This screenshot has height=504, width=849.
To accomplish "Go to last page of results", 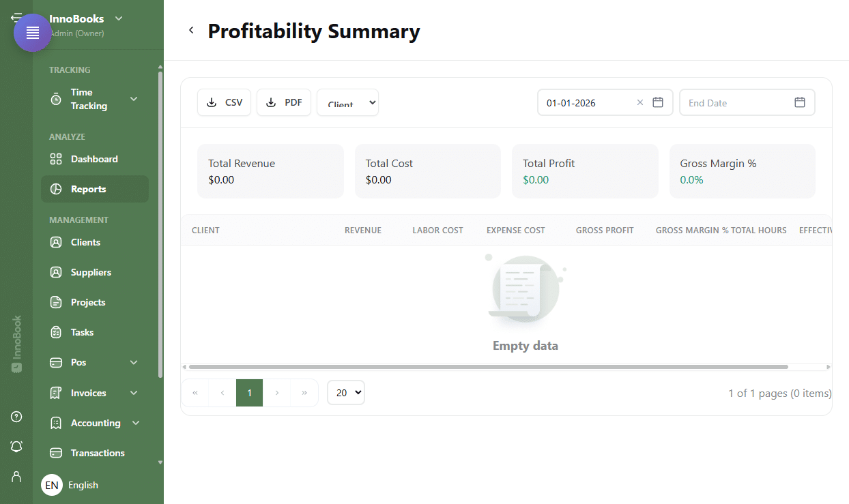I will pos(304,393).
